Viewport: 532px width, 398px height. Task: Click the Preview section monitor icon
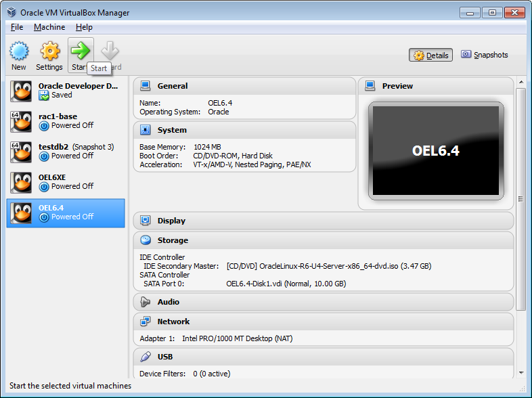coord(370,86)
